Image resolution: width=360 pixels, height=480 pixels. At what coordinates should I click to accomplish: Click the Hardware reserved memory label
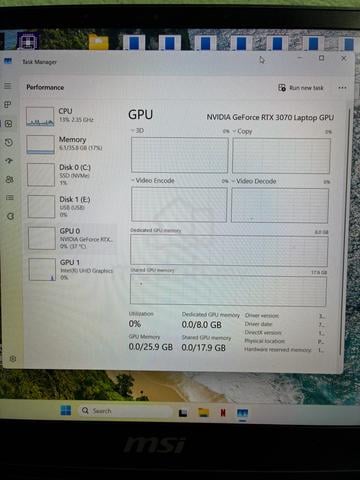pyautogui.click(x=278, y=349)
